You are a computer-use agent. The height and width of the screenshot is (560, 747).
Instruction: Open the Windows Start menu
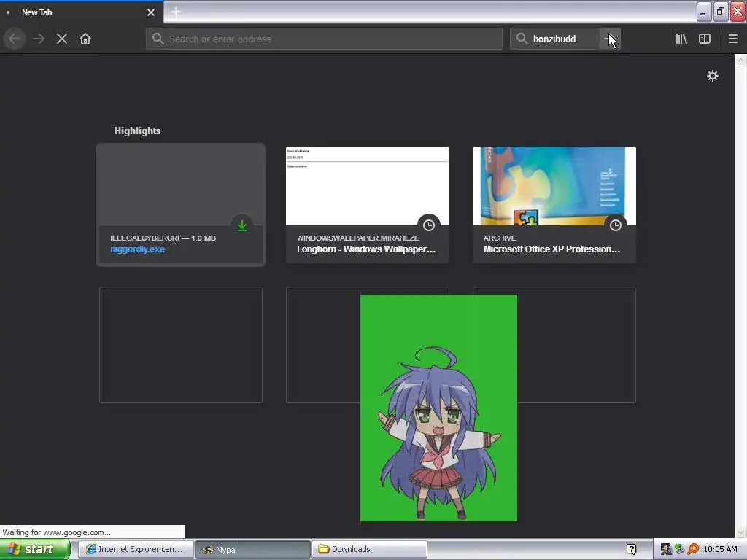coord(35,549)
